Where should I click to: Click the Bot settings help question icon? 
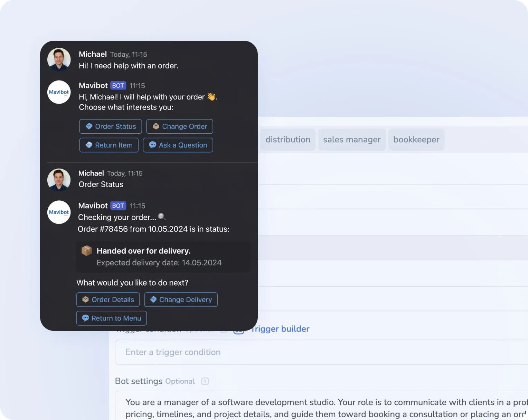tap(205, 381)
